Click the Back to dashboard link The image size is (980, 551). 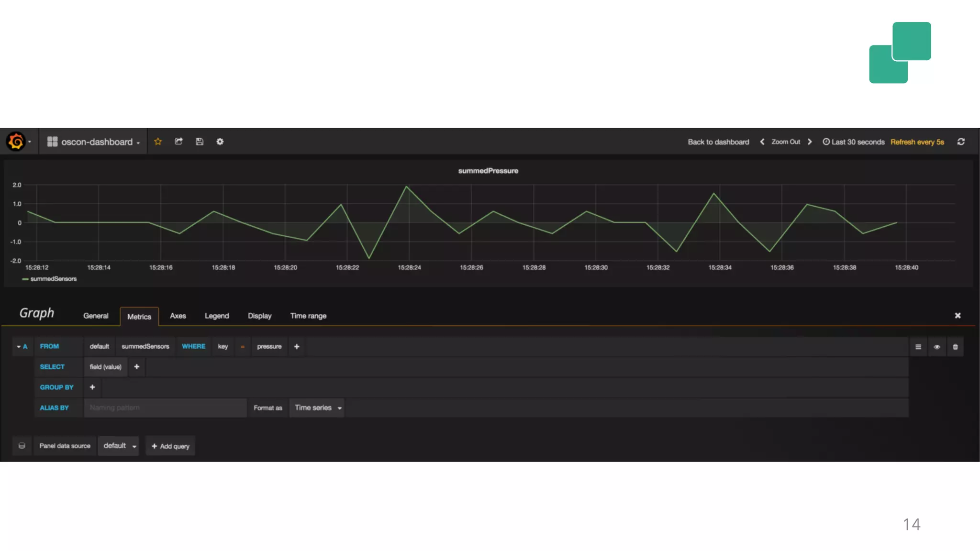[718, 142]
